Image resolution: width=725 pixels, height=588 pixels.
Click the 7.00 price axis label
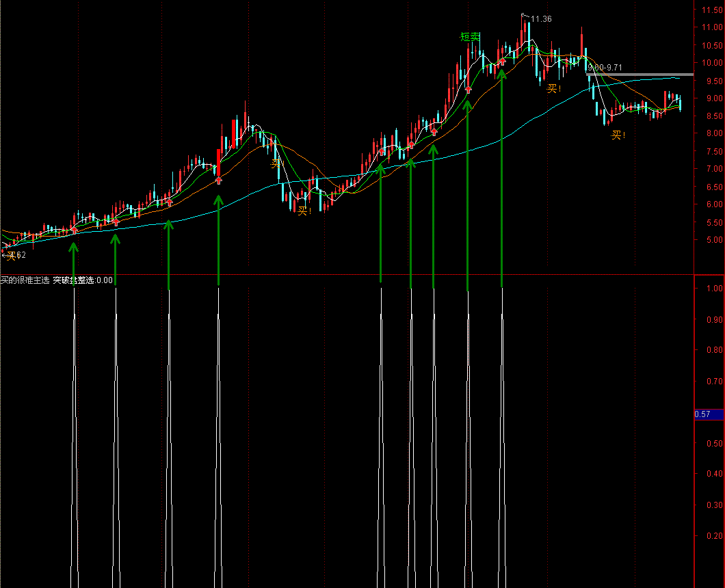[x=714, y=169]
